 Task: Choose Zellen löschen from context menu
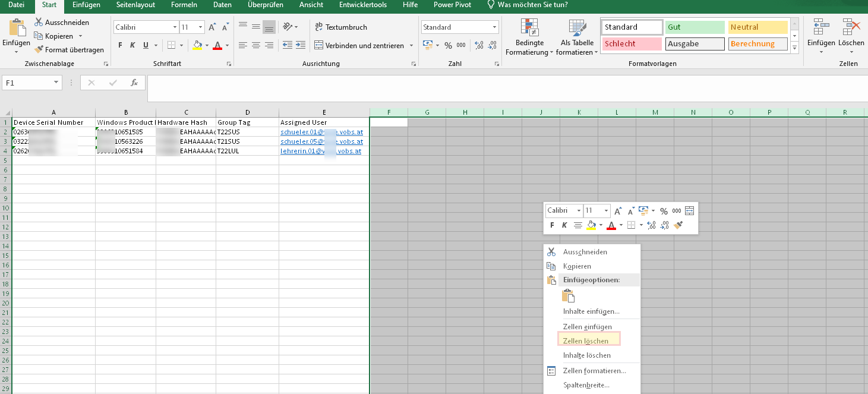click(x=586, y=341)
